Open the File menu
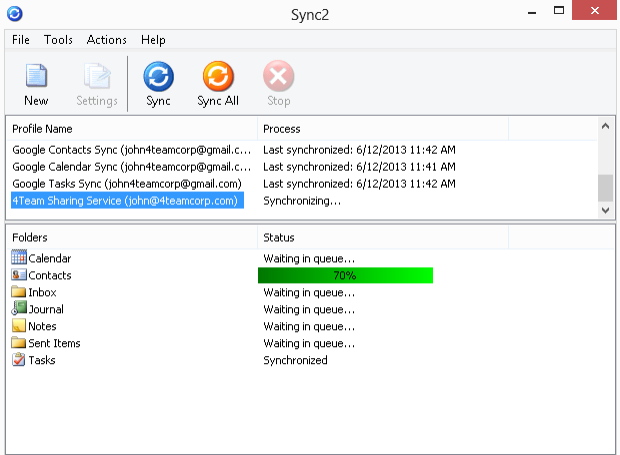This screenshot has width=620, height=455. 21,40
